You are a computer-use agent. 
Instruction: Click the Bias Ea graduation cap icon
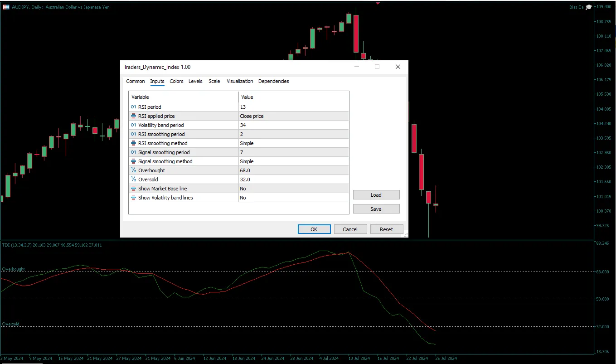pyautogui.click(x=589, y=7)
